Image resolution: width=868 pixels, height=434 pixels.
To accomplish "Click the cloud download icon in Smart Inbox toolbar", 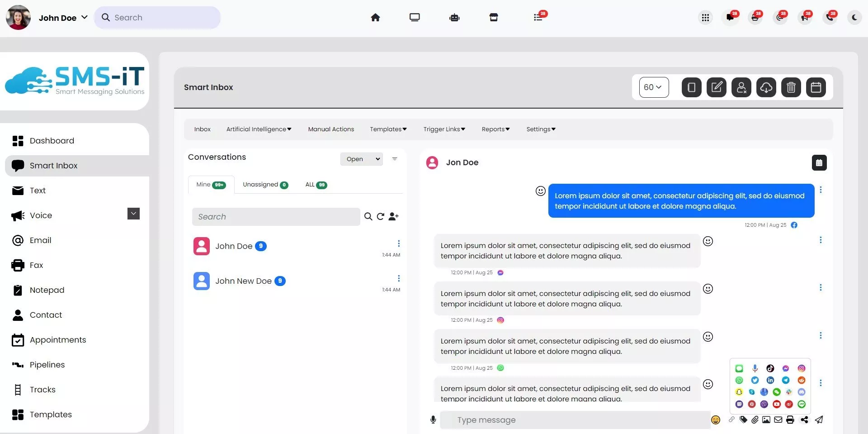I will click(x=766, y=87).
